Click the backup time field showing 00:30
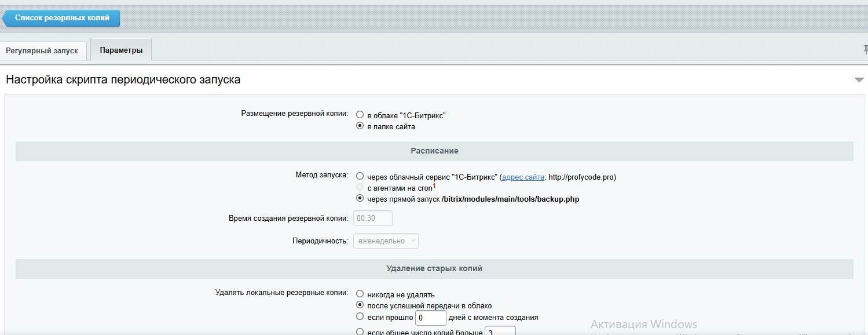 pyautogui.click(x=372, y=219)
